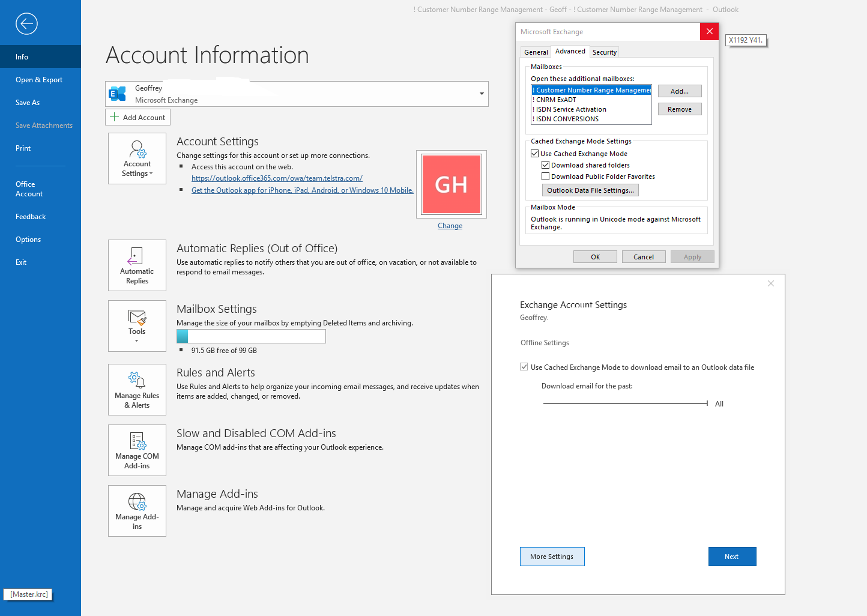
Task: Switch to the Advanced tab
Action: pyautogui.click(x=570, y=51)
